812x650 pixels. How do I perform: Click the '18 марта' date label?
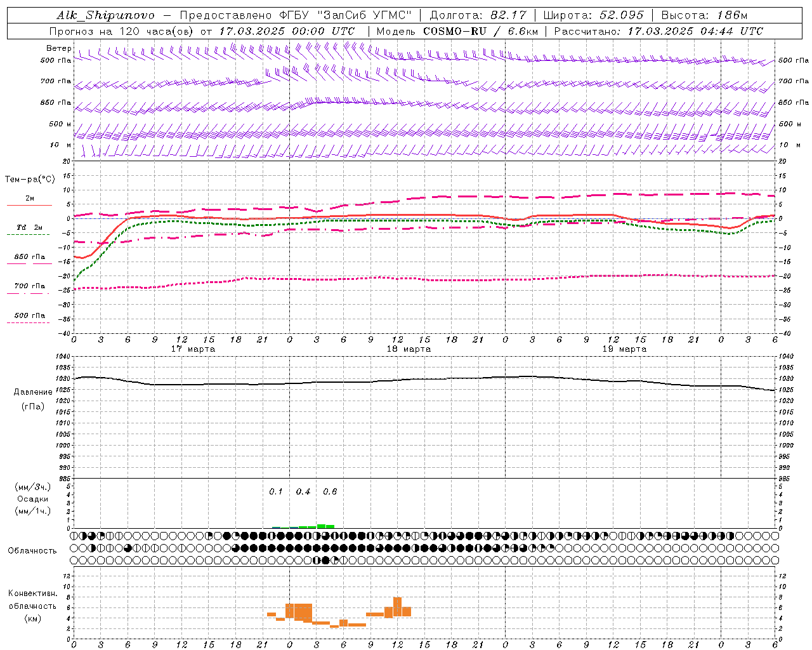tap(409, 349)
